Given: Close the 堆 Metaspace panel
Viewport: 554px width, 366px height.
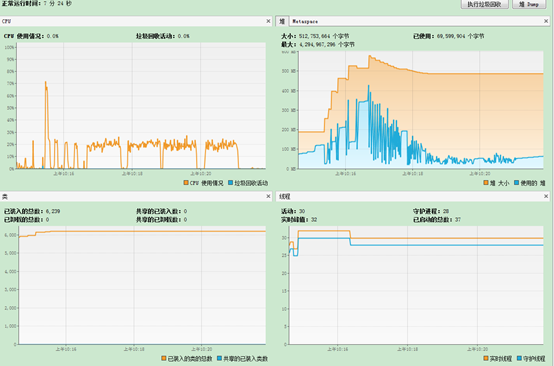Looking at the screenshot, I should coord(546,21).
